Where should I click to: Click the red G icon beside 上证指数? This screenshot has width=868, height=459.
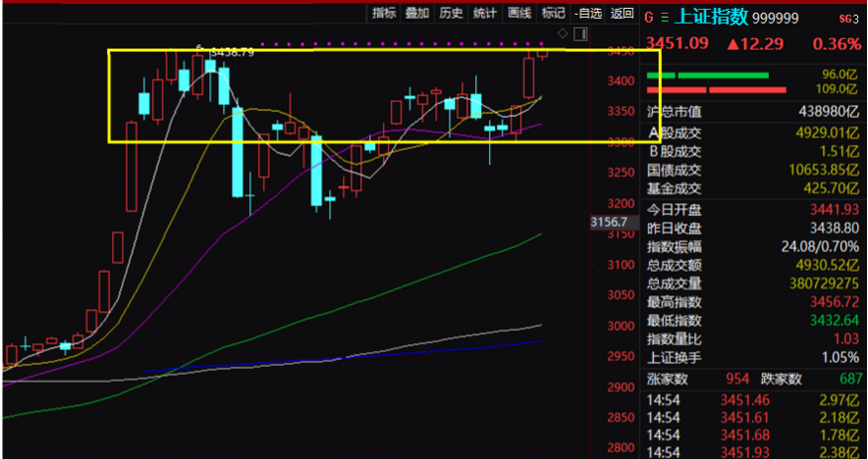click(x=650, y=18)
